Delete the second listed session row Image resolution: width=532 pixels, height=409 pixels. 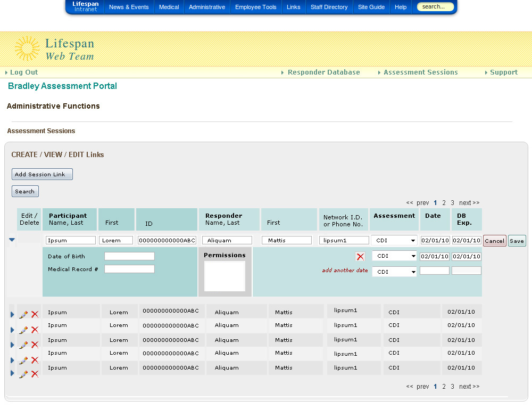pyautogui.click(x=35, y=330)
